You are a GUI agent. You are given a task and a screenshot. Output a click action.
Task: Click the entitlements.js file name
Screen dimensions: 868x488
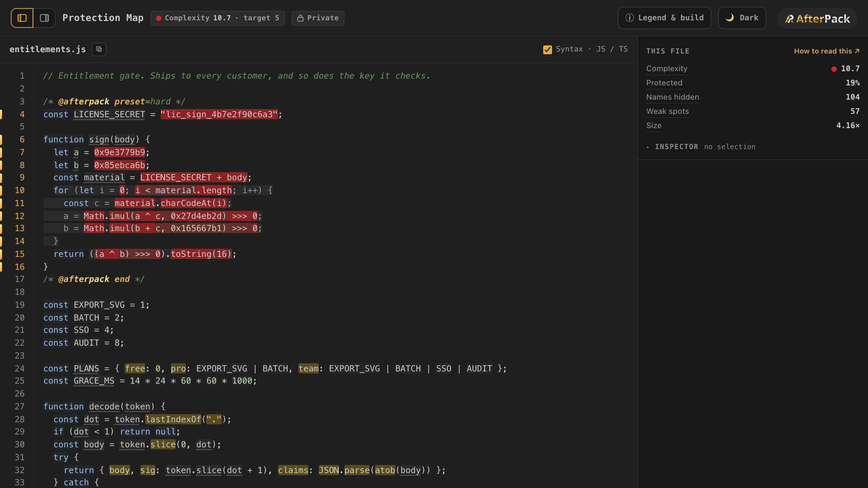(x=47, y=49)
